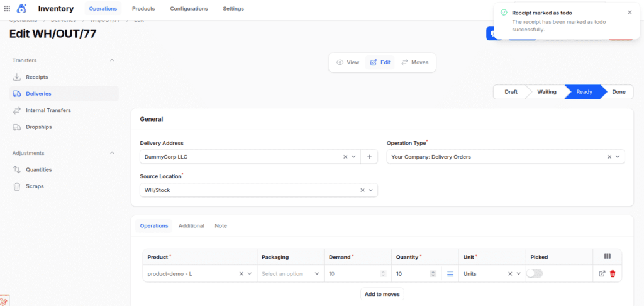Click the eye icon beside View
644x306 pixels.
(x=340, y=62)
